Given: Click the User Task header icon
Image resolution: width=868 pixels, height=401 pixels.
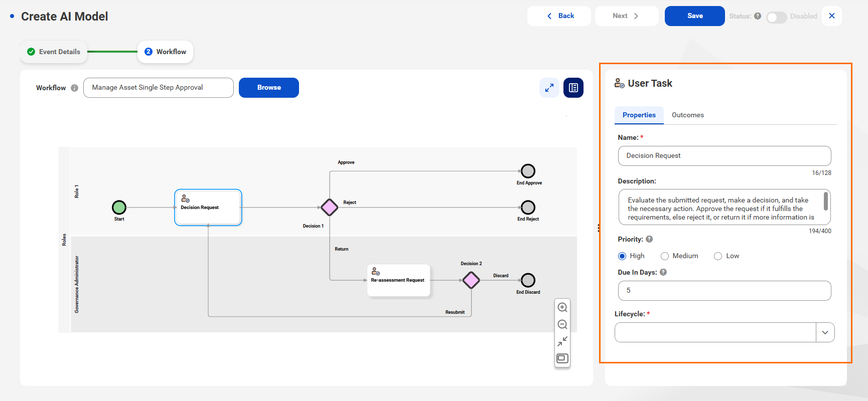Looking at the screenshot, I should coord(620,83).
